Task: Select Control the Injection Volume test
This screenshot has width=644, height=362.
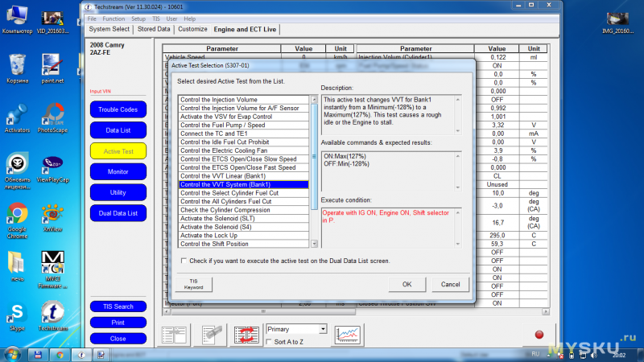Action: pyautogui.click(x=244, y=100)
